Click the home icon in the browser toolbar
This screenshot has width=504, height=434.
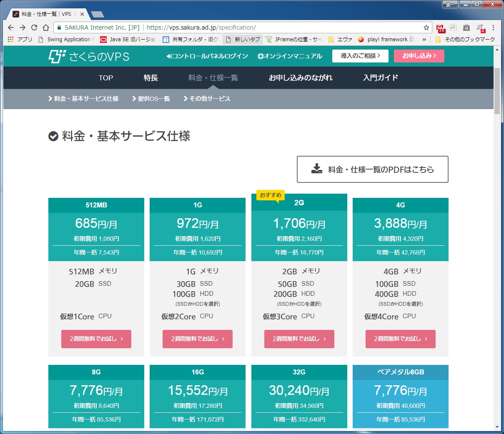click(46, 27)
